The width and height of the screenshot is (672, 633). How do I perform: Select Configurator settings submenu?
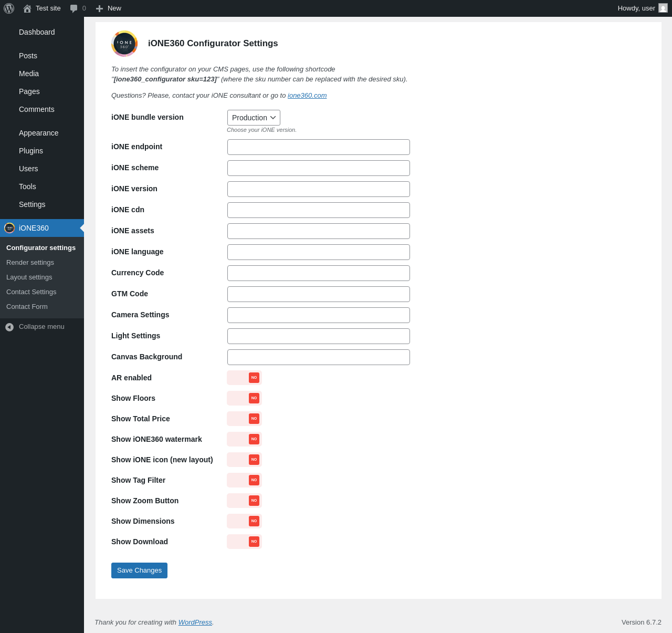[x=41, y=248]
